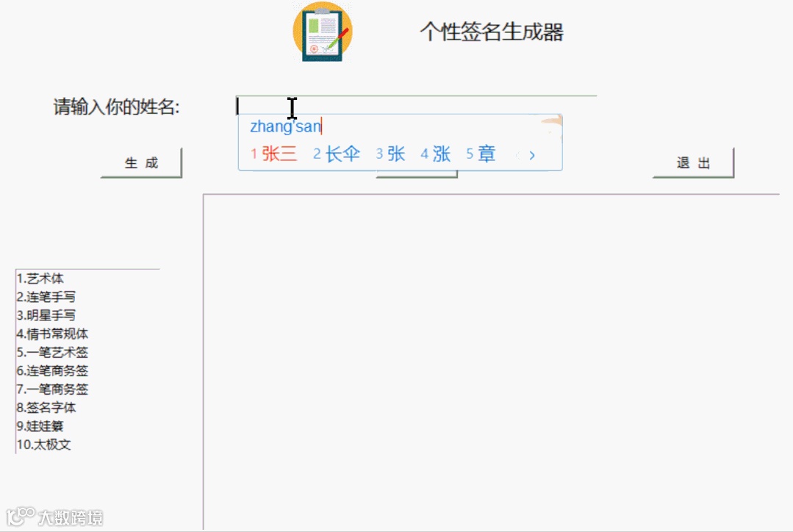Choose IME candidate 2 长伞

[x=337, y=154]
